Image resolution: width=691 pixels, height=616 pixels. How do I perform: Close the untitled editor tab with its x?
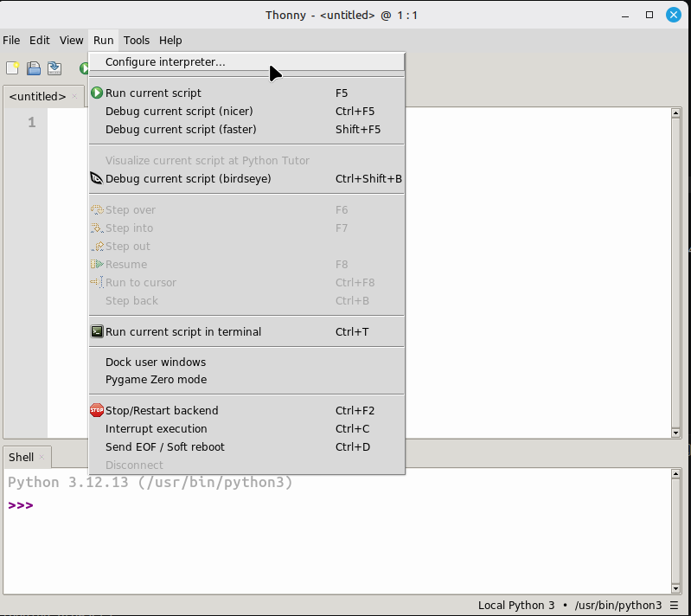[74, 96]
